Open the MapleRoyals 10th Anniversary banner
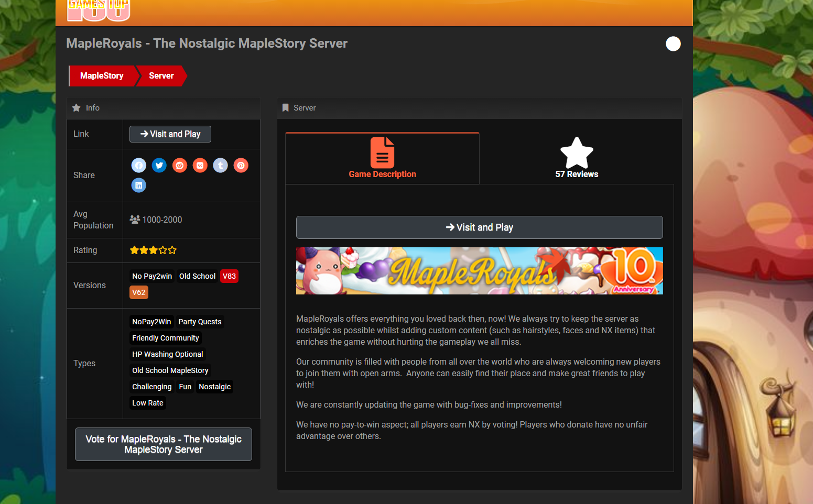This screenshot has width=813, height=504. [479, 271]
